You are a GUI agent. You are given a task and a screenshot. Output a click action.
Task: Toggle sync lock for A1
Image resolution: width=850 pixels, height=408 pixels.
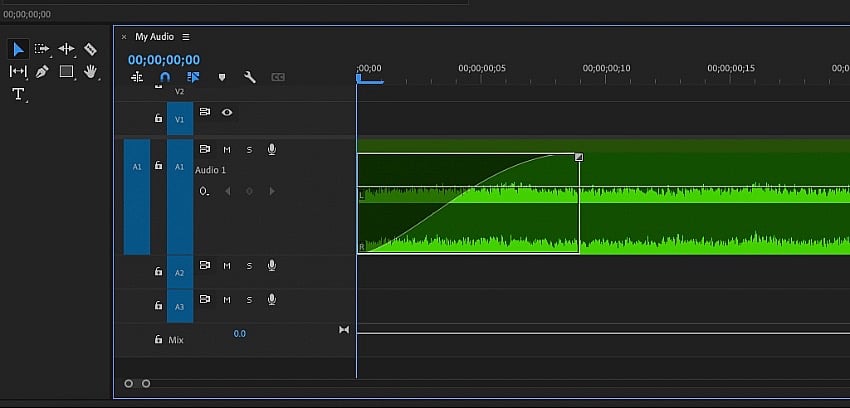(204, 150)
